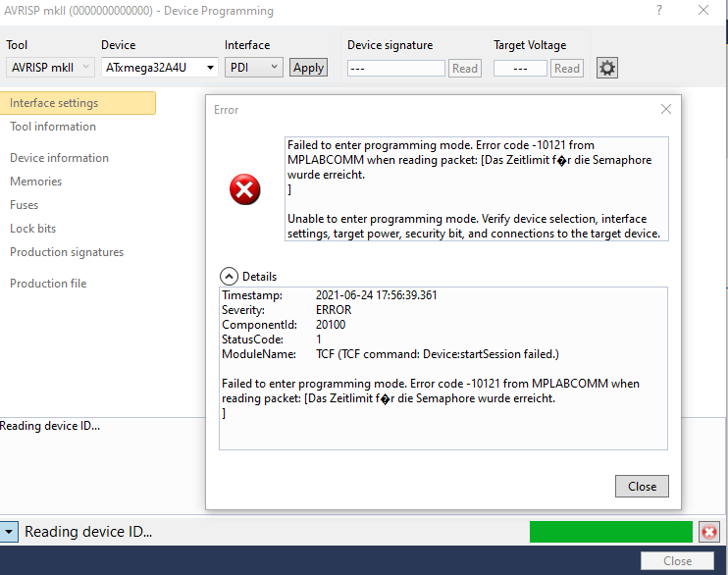Click "Reading device ID..." in the log pane
The height and width of the screenshot is (575, 728).
click(50, 426)
